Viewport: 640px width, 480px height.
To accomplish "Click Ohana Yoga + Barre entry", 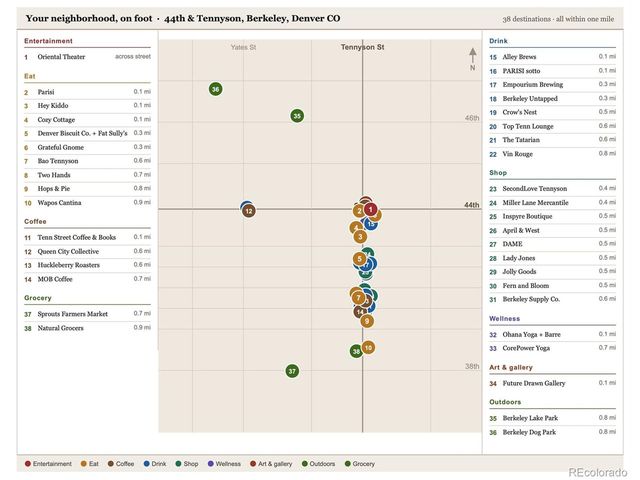I will pyautogui.click(x=553, y=334).
